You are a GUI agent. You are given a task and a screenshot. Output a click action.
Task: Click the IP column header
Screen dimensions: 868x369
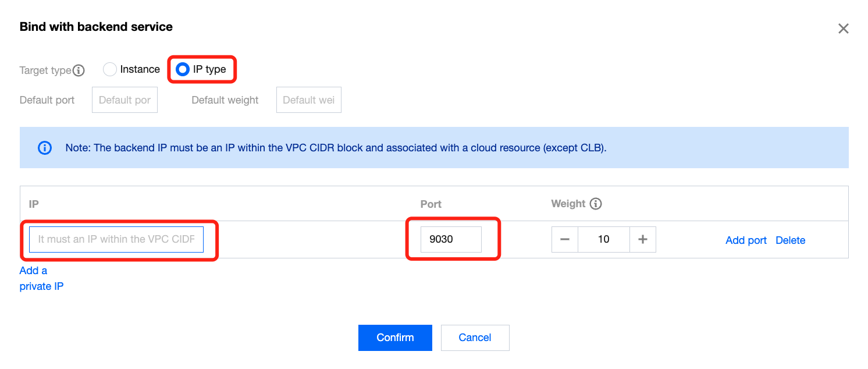34,204
